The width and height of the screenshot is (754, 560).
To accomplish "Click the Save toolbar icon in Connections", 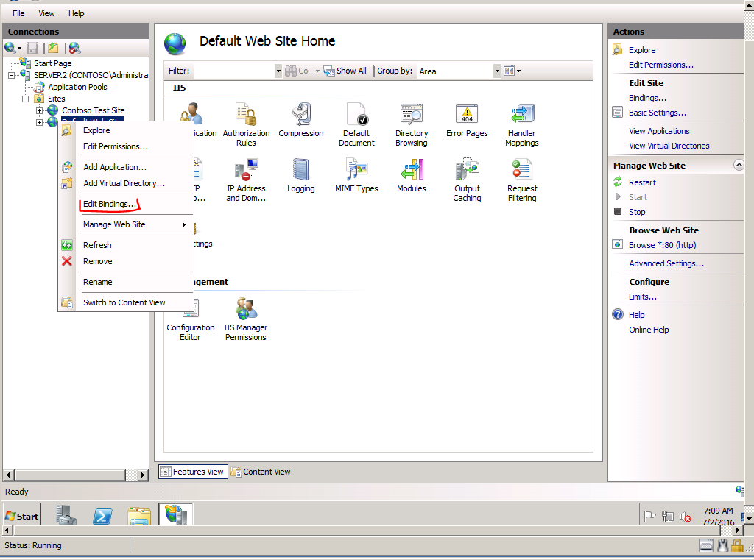I will [x=32, y=48].
